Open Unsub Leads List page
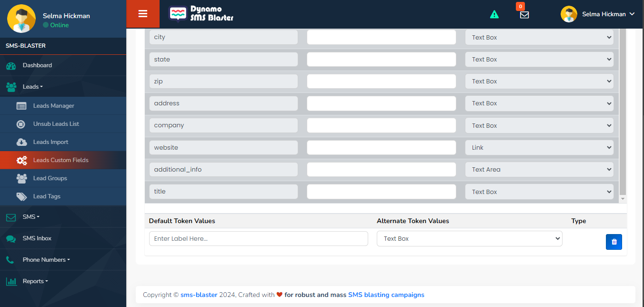 63,124
